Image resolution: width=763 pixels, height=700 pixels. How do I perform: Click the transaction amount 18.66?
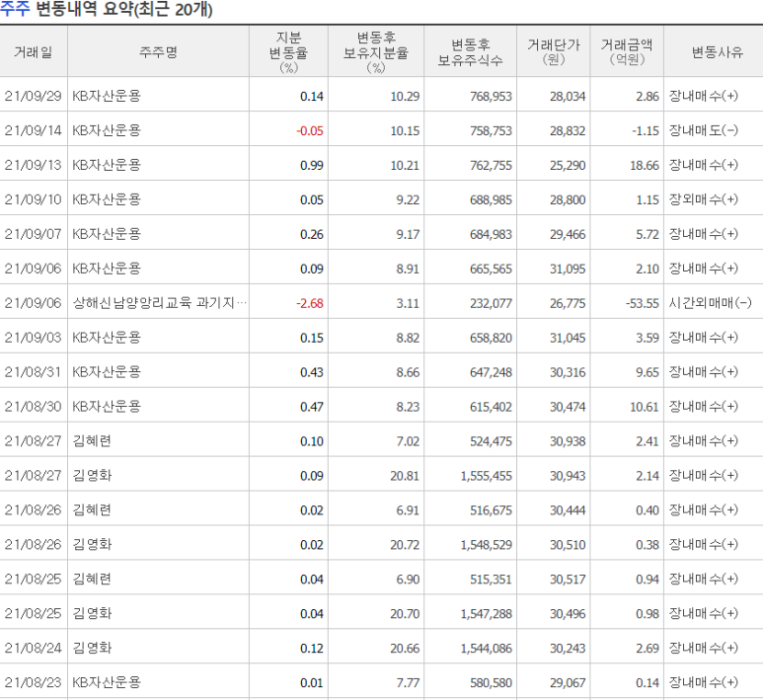[645, 166]
